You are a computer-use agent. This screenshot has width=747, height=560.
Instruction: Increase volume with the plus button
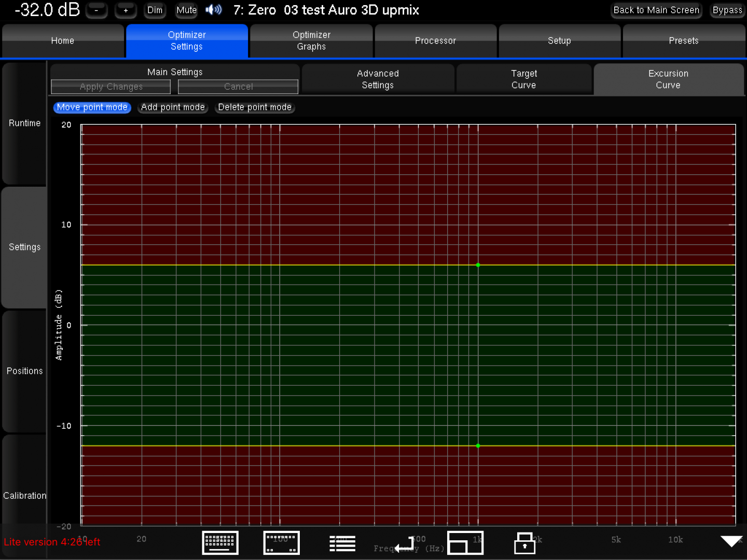[126, 10]
